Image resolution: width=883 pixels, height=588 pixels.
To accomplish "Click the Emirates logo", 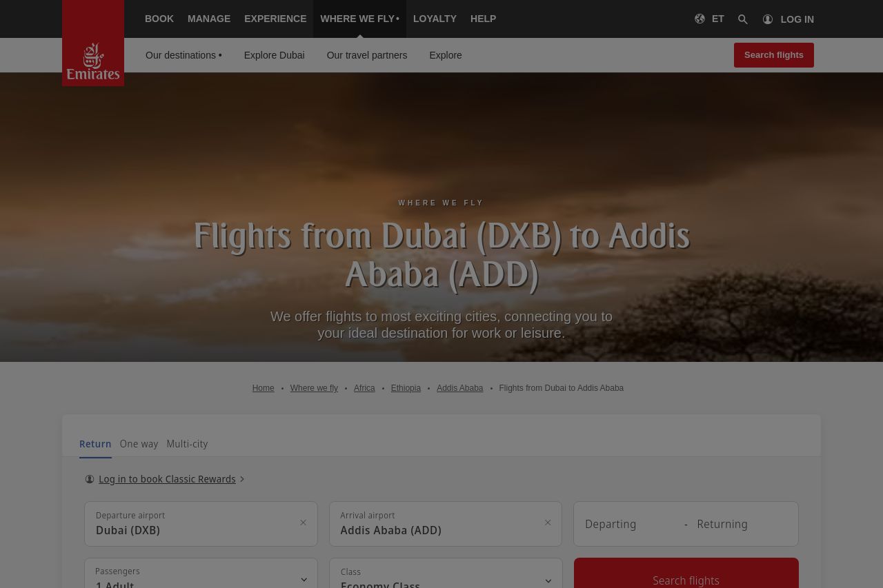I will pyautogui.click(x=93, y=43).
